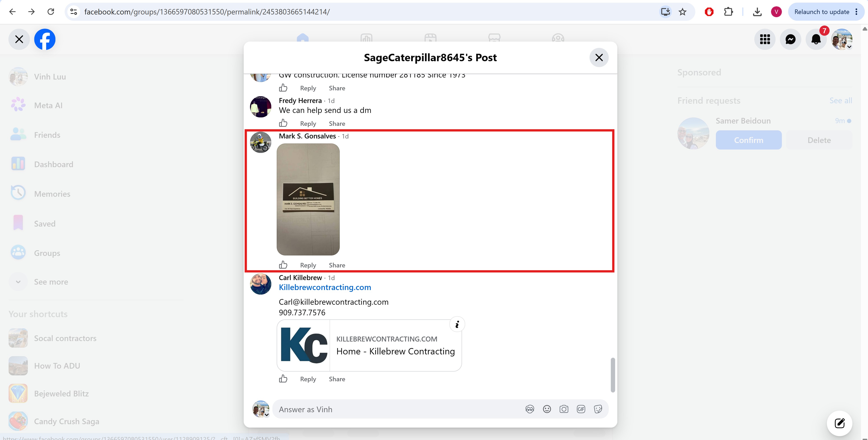Viewport: 868px width, 440px height.
Task: Open the browser extensions puzzle icon
Action: 728,12
